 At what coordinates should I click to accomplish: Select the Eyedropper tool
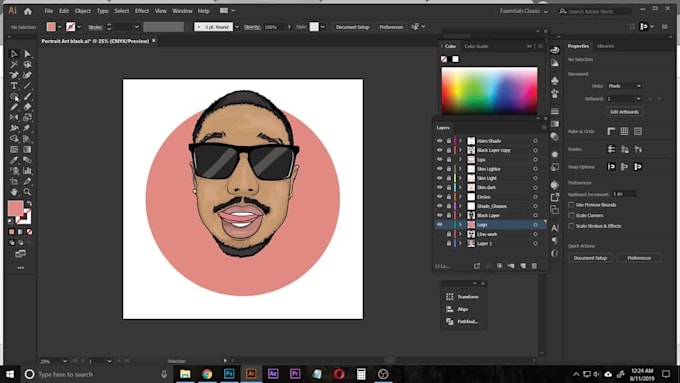coord(14,160)
